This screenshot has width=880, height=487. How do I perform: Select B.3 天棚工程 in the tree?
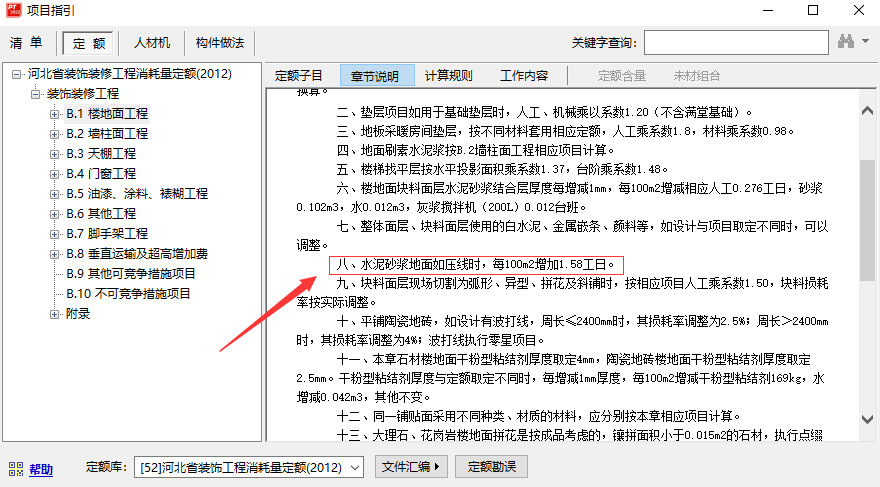tap(101, 154)
